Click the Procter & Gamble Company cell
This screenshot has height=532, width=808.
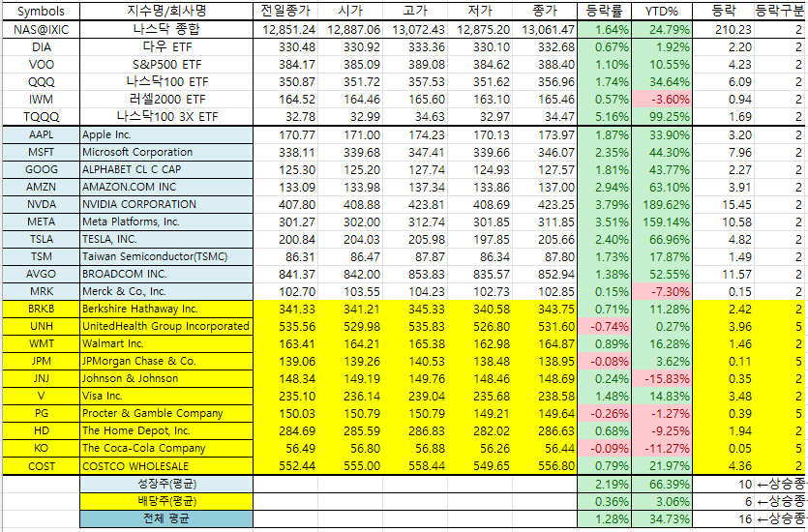[x=166, y=414]
